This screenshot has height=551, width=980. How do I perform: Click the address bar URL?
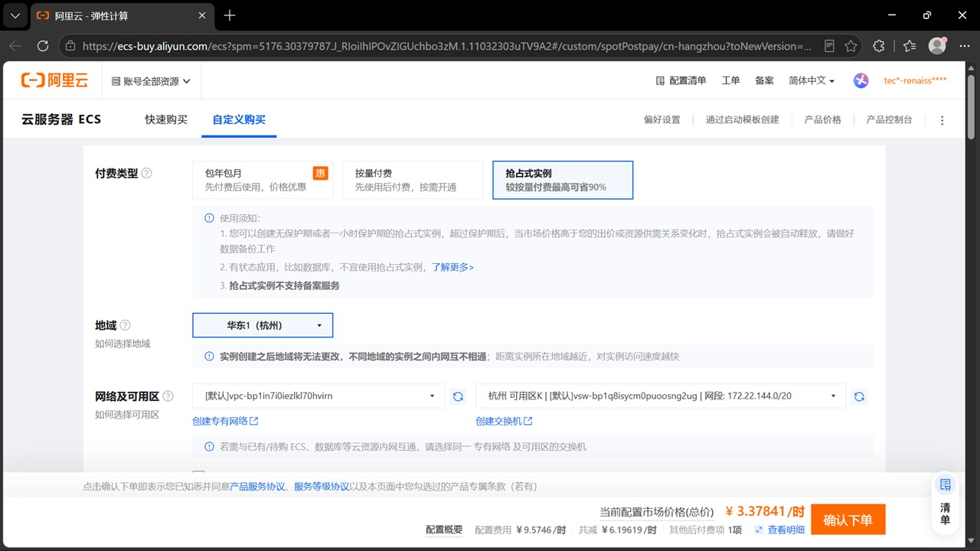(447, 46)
